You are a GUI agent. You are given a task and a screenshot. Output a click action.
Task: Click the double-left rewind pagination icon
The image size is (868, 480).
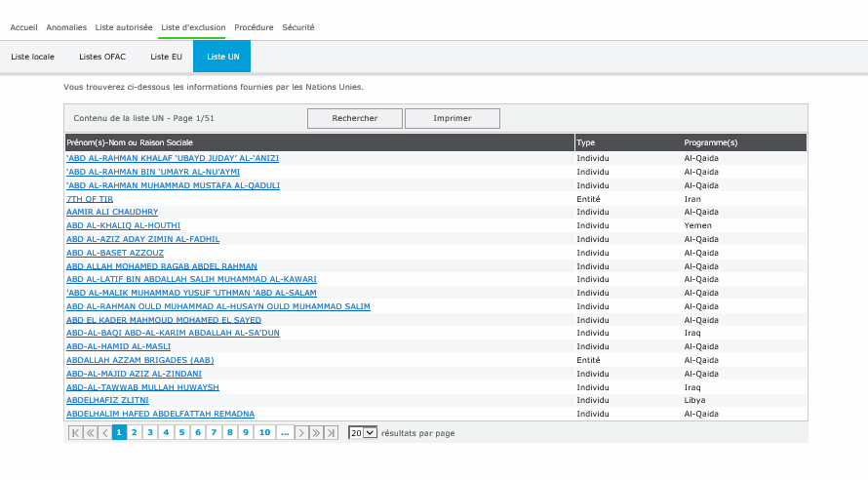point(90,432)
